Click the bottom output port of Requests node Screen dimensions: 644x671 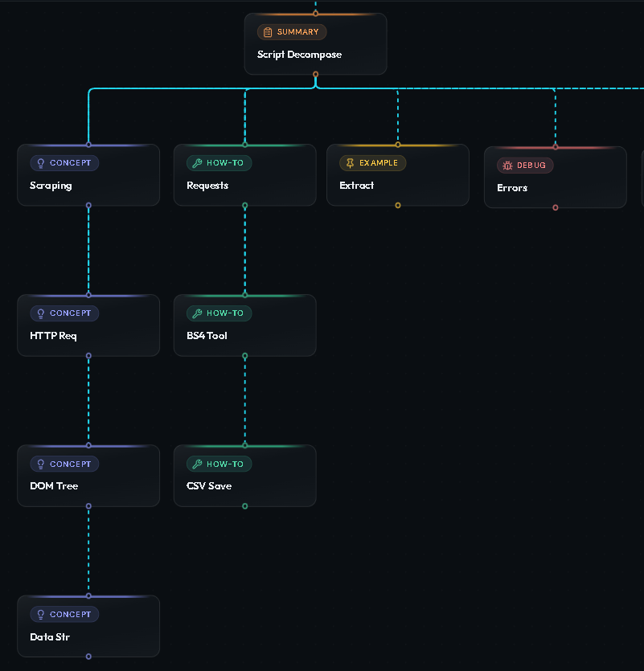pyautogui.click(x=245, y=206)
